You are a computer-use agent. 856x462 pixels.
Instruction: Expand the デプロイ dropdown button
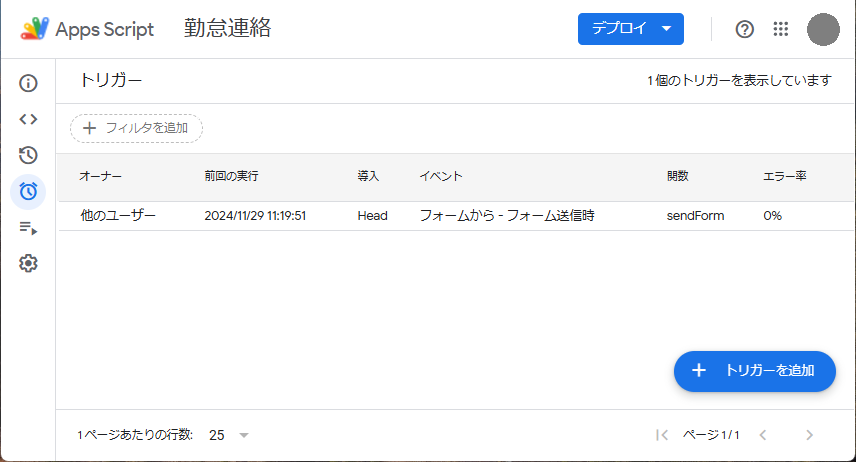631,29
